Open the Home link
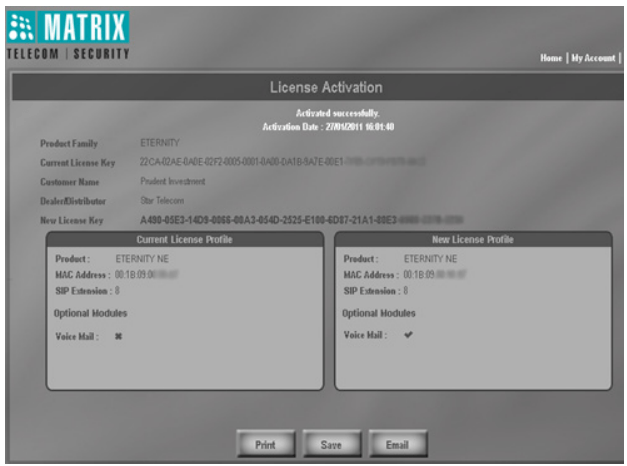This screenshot has width=627, height=466. [x=551, y=58]
